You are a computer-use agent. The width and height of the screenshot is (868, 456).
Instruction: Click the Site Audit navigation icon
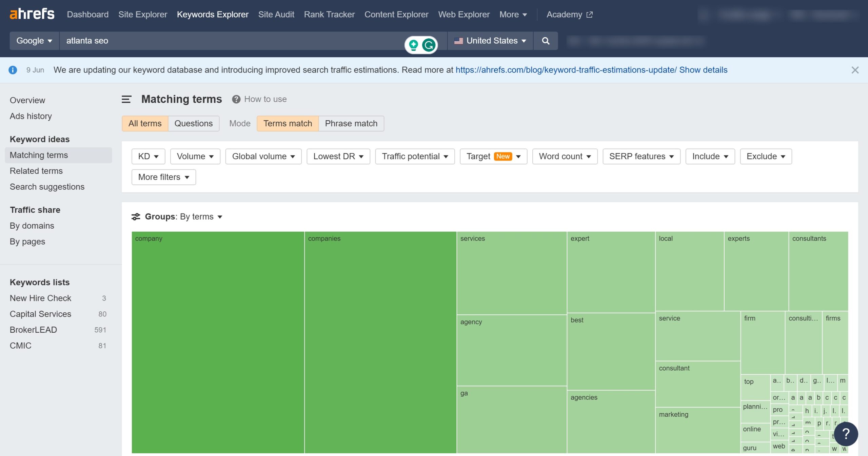tap(276, 14)
